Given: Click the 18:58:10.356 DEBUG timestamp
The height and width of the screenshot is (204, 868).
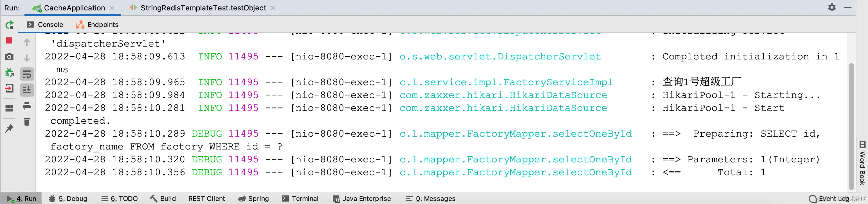Looking at the screenshot, I should click(115, 172).
